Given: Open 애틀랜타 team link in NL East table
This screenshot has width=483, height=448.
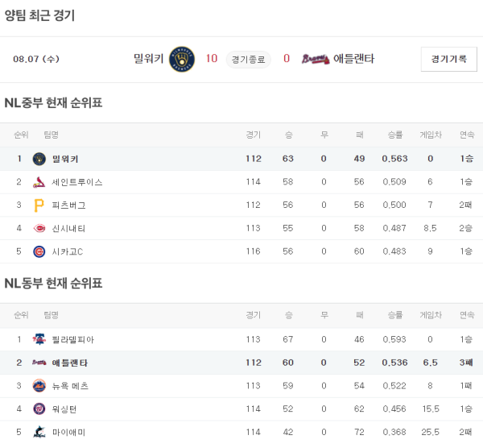Looking at the screenshot, I should (x=70, y=363).
